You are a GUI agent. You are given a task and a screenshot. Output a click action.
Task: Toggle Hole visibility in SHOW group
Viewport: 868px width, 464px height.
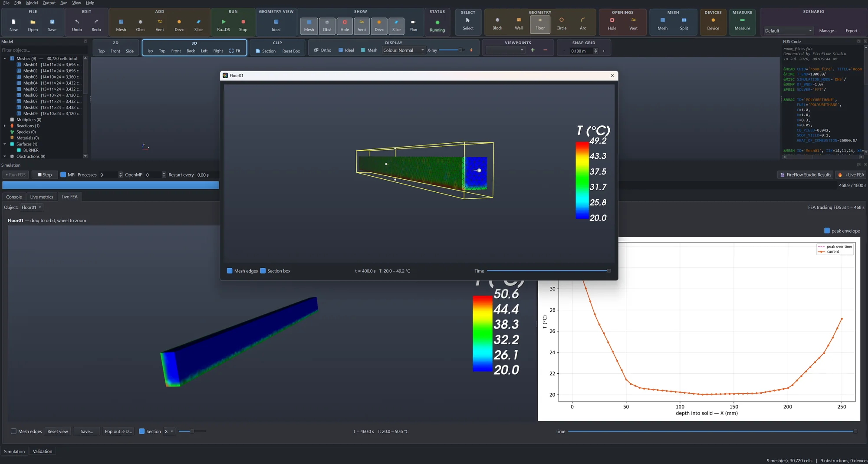click(x=345, y=26)
